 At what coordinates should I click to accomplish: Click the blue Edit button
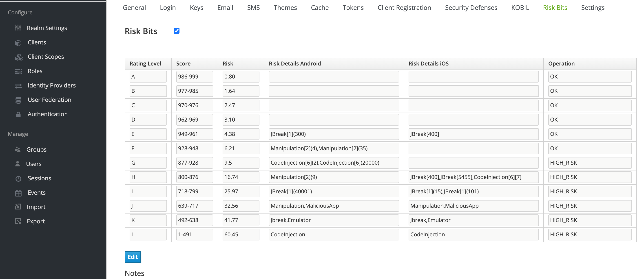(133, 257)
